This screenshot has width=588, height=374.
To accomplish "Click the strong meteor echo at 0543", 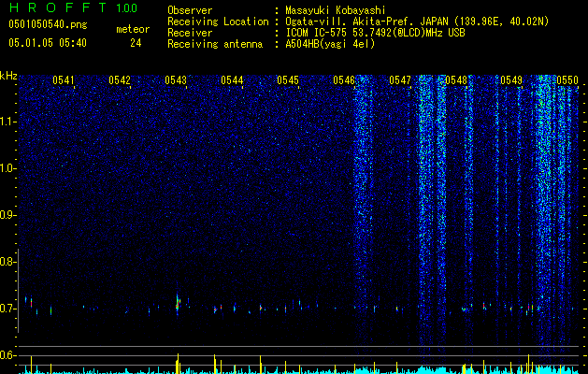I will click(178, 303).
